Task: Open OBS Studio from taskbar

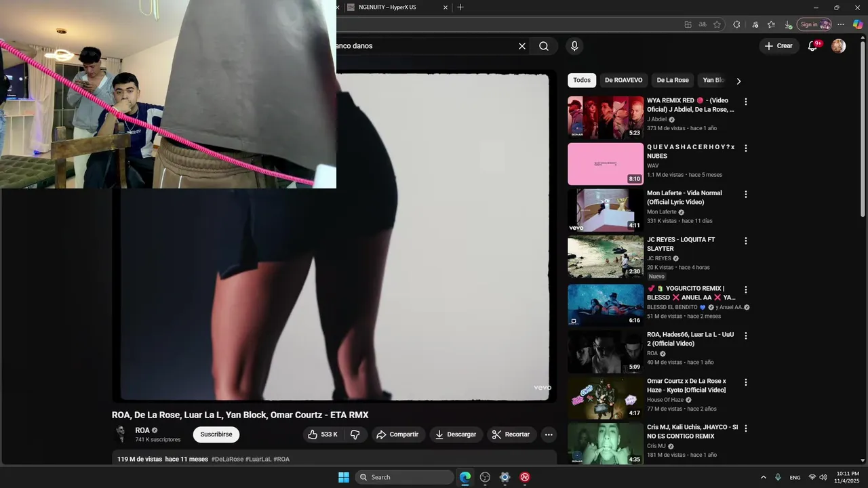Action: (x=485, y=477)
